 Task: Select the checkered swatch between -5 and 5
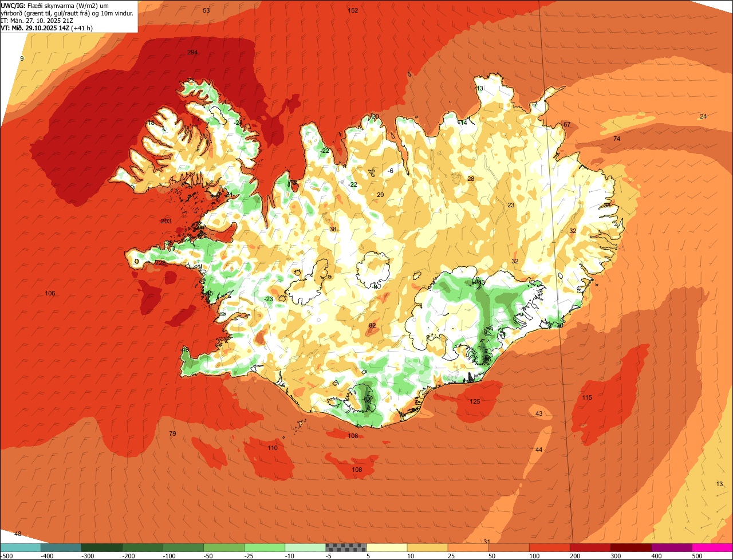pyautogui.click(x=346, y=547)
